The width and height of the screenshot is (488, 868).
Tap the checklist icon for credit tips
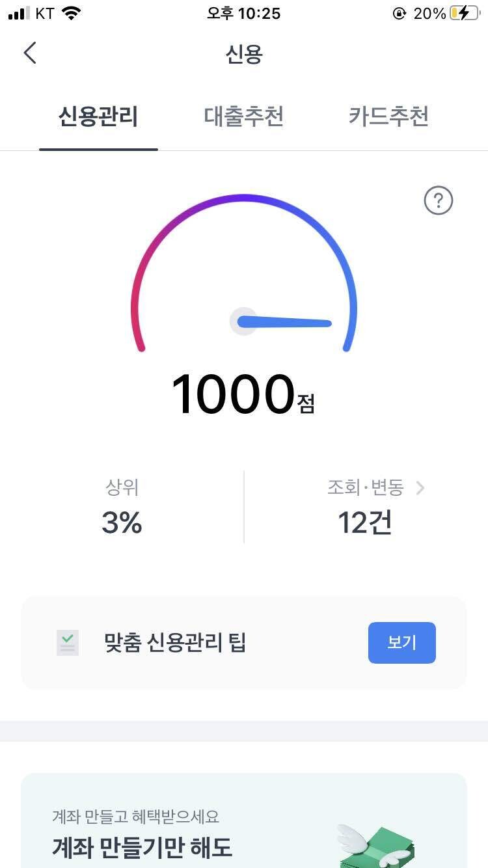click(x=68, y=643)
